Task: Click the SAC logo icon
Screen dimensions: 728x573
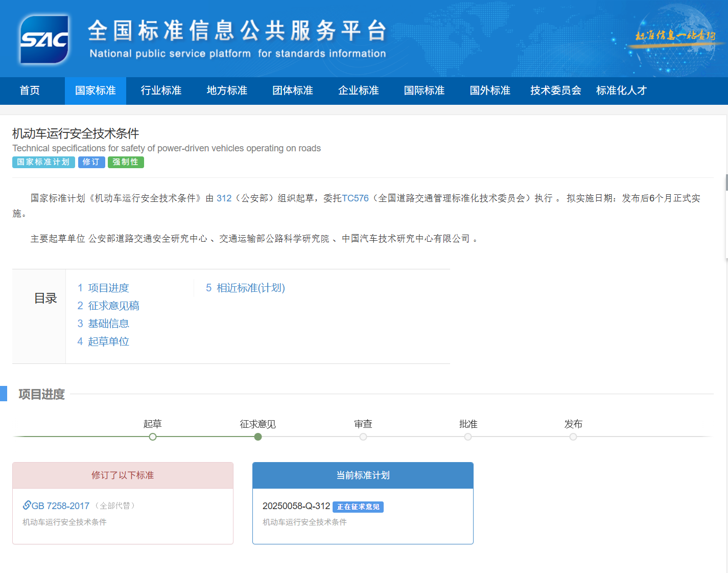Action: (x=44, y=39)
